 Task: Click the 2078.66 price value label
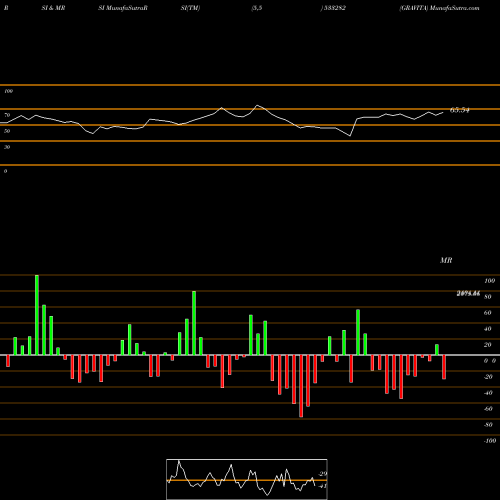[x=468, y=294]
